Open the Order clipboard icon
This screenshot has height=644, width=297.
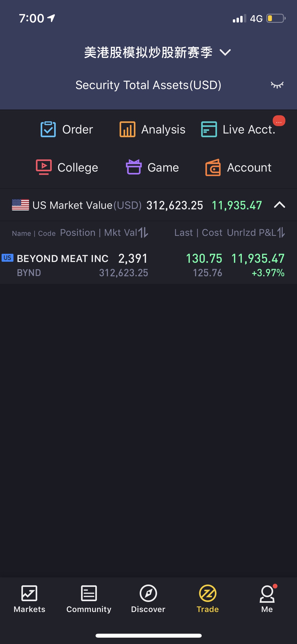tap(48, 129)
